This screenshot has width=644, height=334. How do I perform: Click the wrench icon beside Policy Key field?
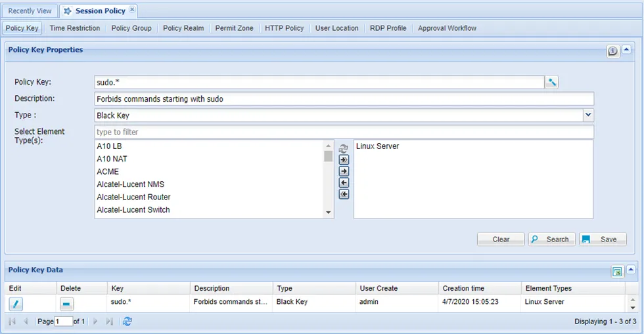(x=551, y=82)
